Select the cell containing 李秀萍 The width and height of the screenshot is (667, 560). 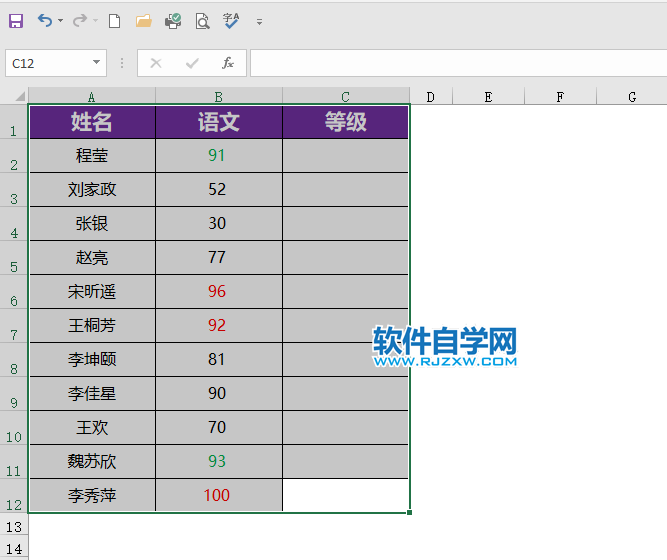[x=92, y=495]
